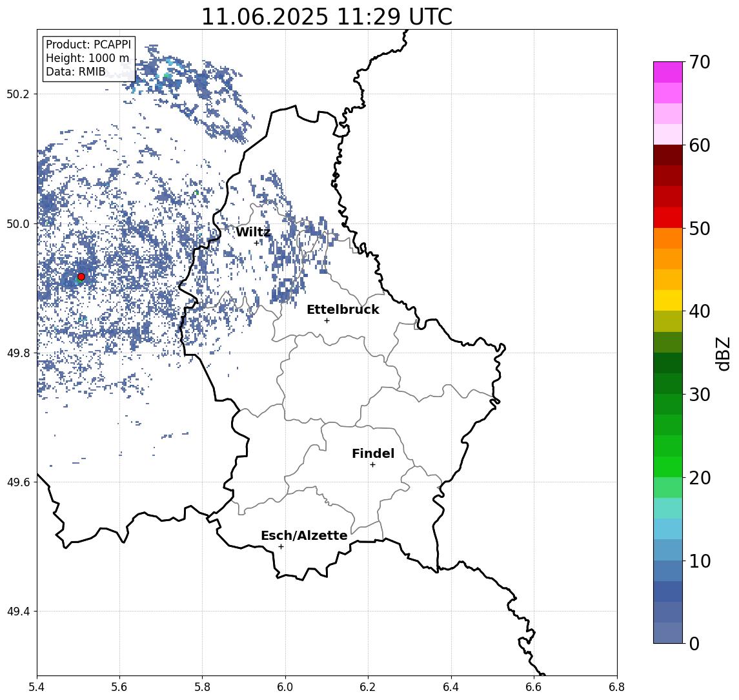
Task: Click the 40 colorbar tick label
Action: tap(700, 311)
